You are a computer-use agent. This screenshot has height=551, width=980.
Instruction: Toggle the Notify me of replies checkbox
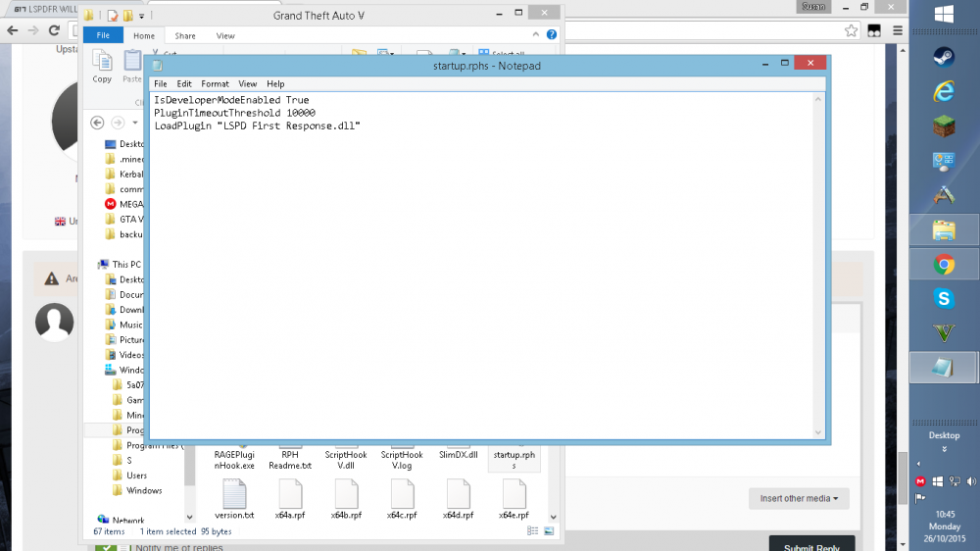(106, 547)
